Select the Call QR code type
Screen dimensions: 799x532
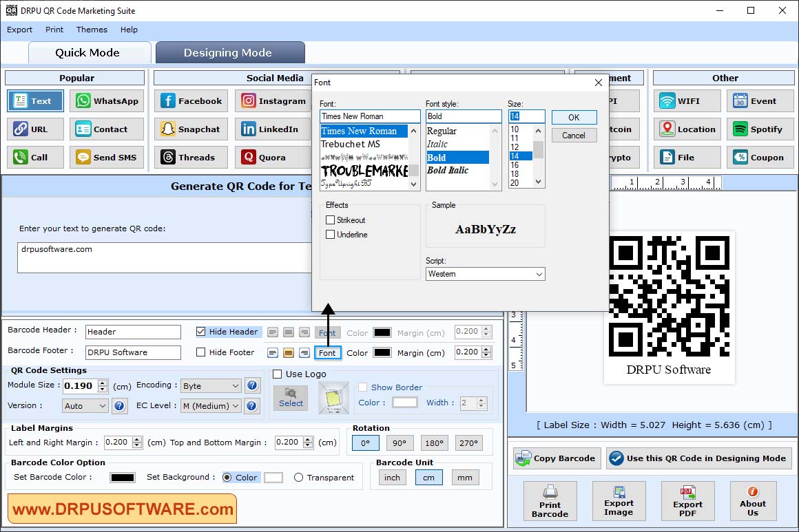(x=36, y=158)
